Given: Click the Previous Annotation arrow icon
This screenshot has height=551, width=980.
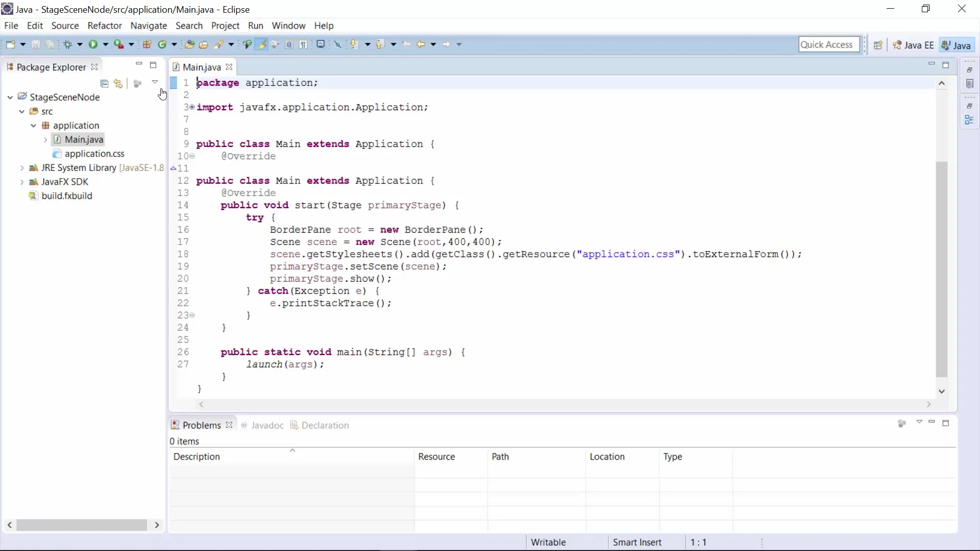Looking at the screenshot, I should coord(380,45).
